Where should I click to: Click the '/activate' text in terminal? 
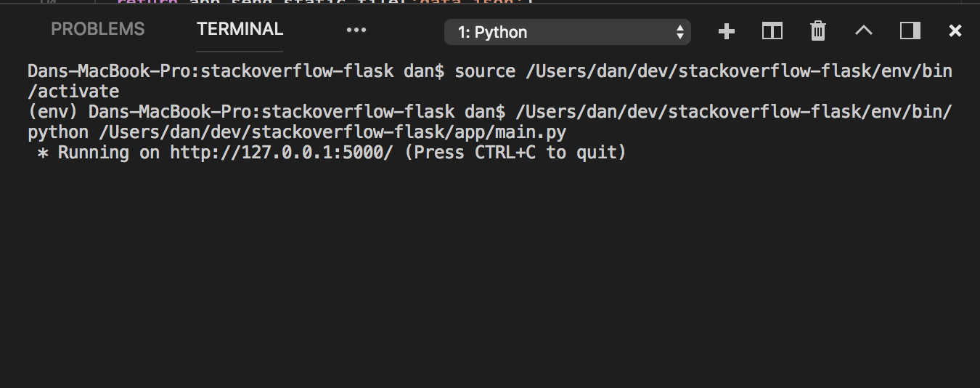pyautogui.click(x=73, y=92)
